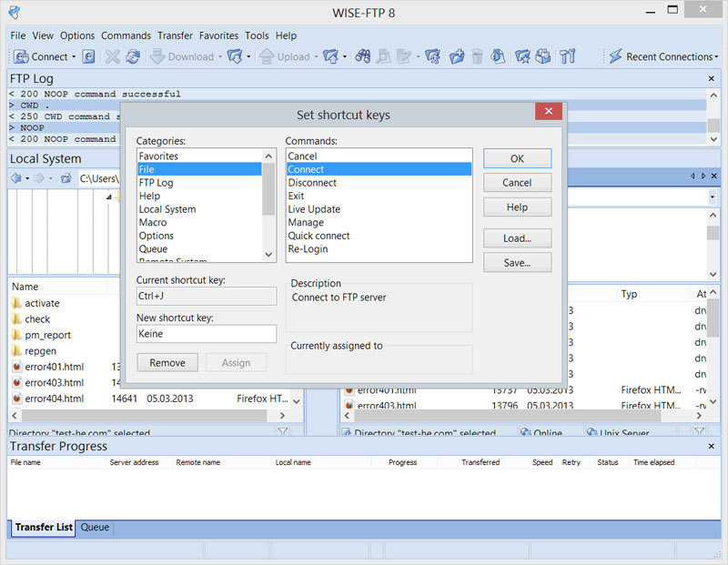728x565 pixels.
Task: Click the Help button in the shortcut dialog
Action: point(517,207)
